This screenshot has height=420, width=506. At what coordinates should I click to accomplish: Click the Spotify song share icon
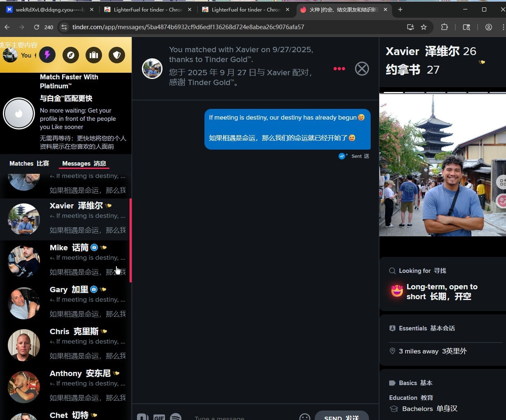tap(176, 417)
